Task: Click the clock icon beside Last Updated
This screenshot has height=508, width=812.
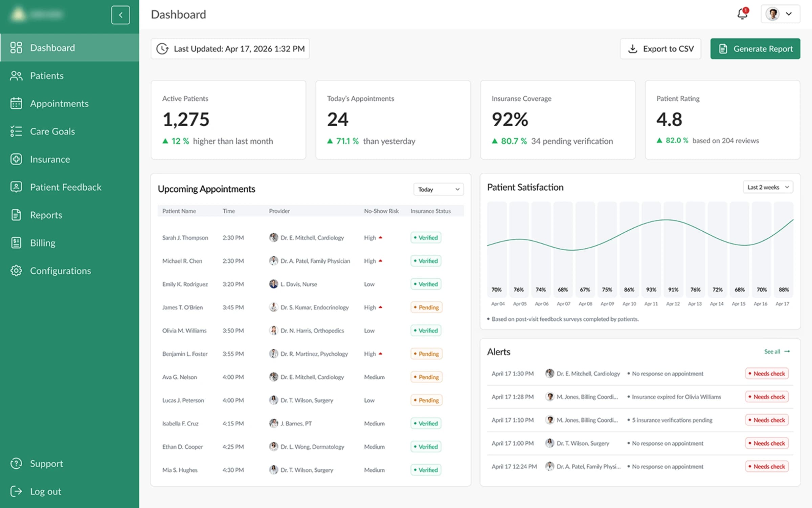Action: click(x=162, y=49)
